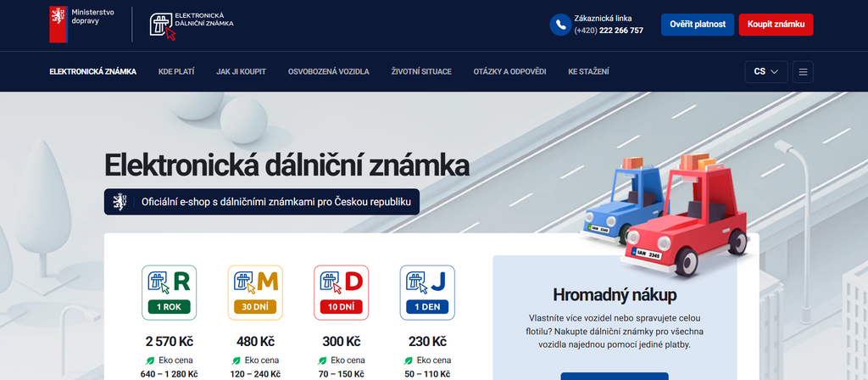Viewport: 868px width, 380px height.
Task: Click the Hromadný nákup heading
Action: [x=615, y=295]
